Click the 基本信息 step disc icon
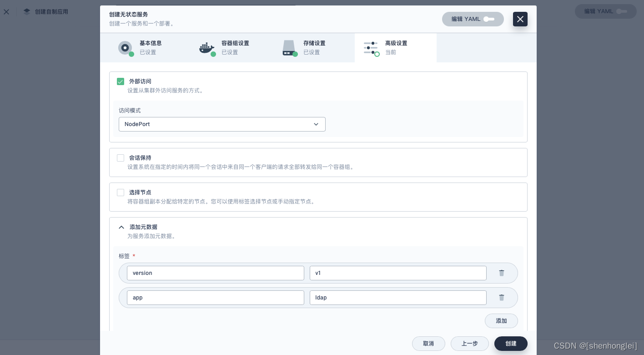644x355 pixels. (x=125, y=48)
